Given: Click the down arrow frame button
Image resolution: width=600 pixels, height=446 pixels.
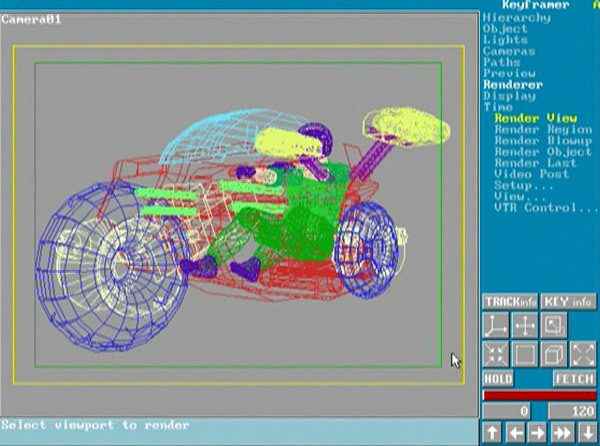Looking at the screenshot, I should (x=588, y=432).
